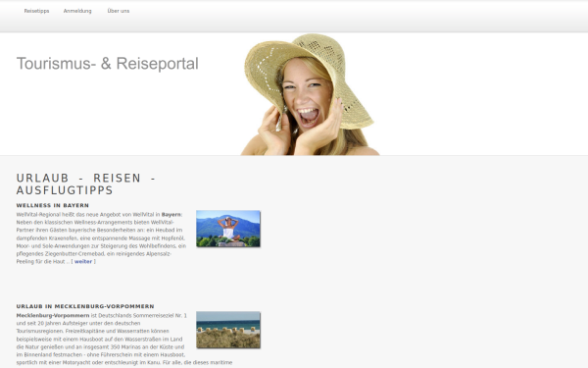The width and height of the screenshot is (588, 368).
Task: Open the Über uns menu item
Action: [x=119, y=11]
